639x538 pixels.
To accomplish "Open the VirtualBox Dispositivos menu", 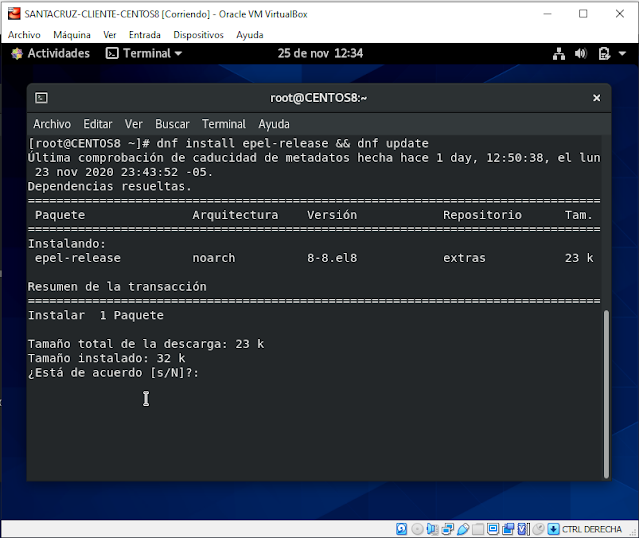I will [x=198, y=35].
